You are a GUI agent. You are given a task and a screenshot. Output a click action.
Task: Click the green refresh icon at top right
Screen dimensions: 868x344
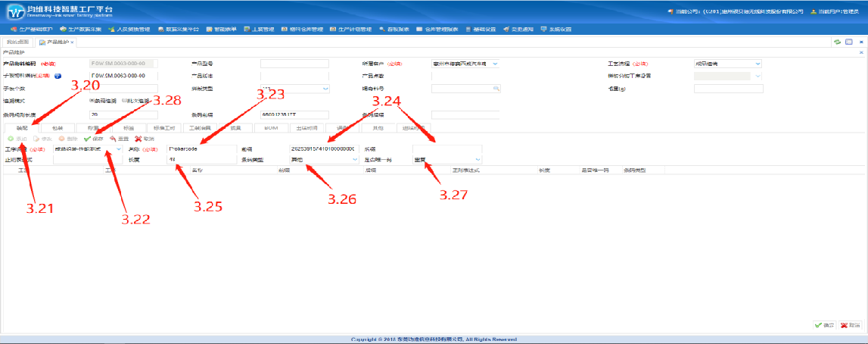point(838,42)
